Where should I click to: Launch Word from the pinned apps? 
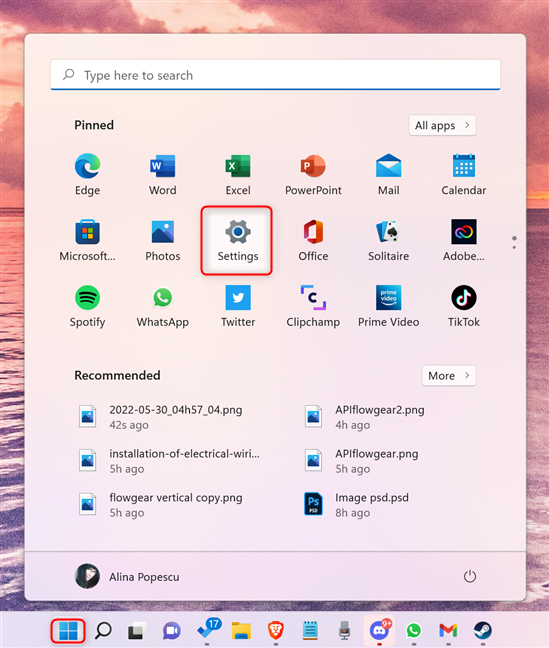162,174
